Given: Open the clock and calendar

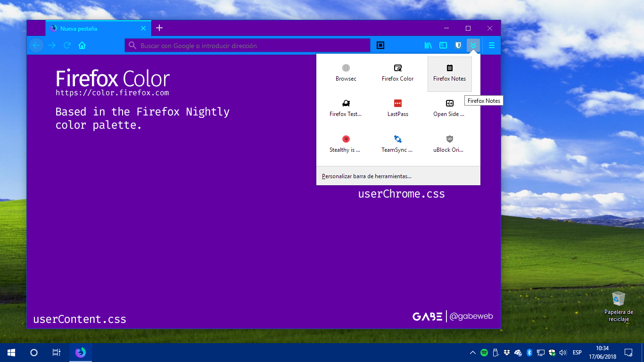Looking at the screenshot, I should [x=602, y=353].
